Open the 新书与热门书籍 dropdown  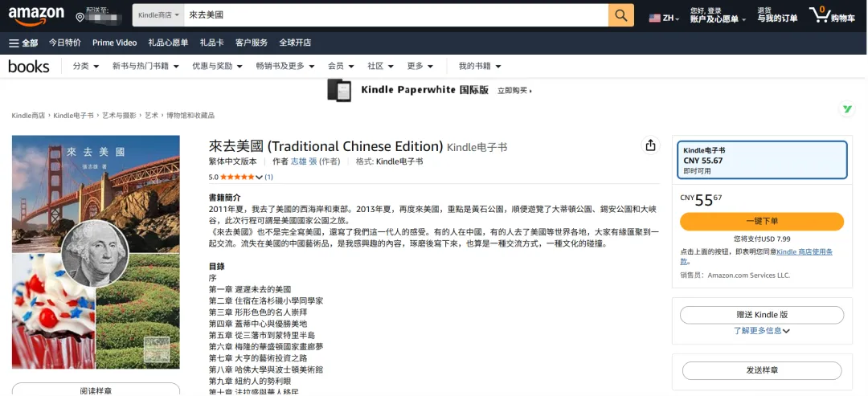click(145, 67)
